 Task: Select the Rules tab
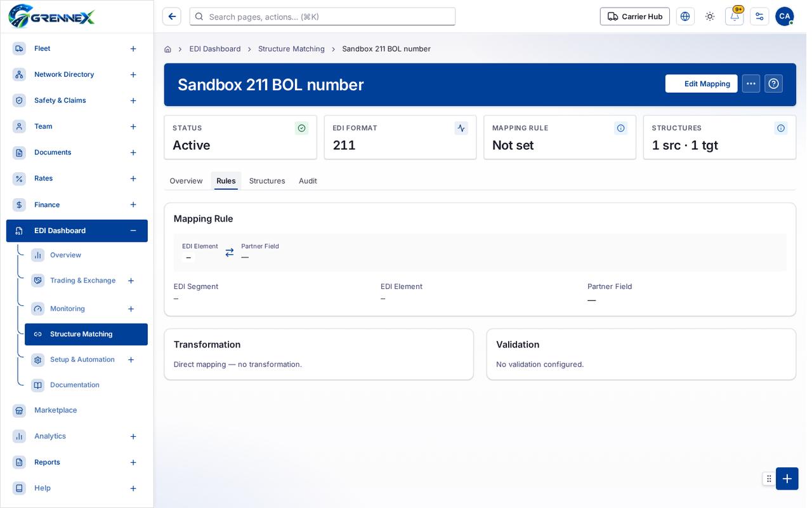point(226,181)
